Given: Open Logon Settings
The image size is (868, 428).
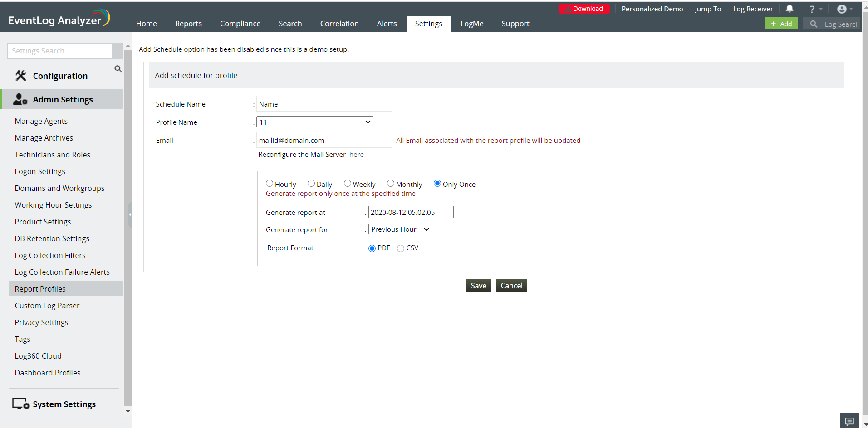Looking at the screenshot, I should point(40,171).
